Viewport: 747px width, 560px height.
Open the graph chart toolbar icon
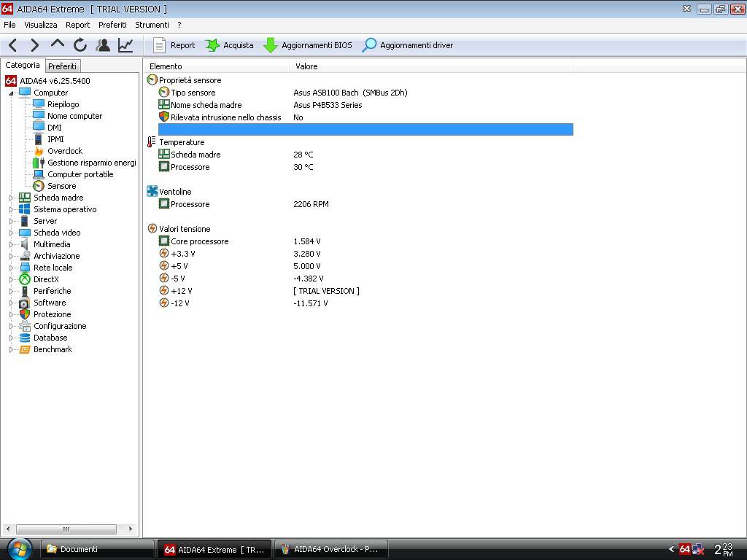pyautogui.click(x=125, y=45)
